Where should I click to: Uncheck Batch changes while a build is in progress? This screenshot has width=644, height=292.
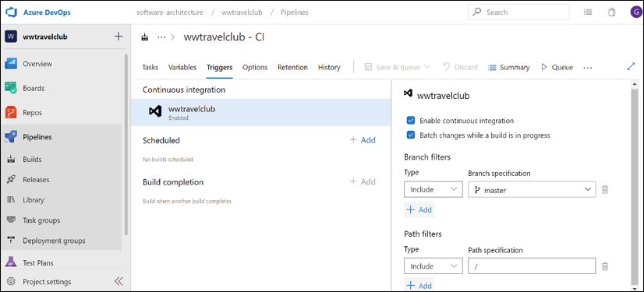tap(411, 135)
